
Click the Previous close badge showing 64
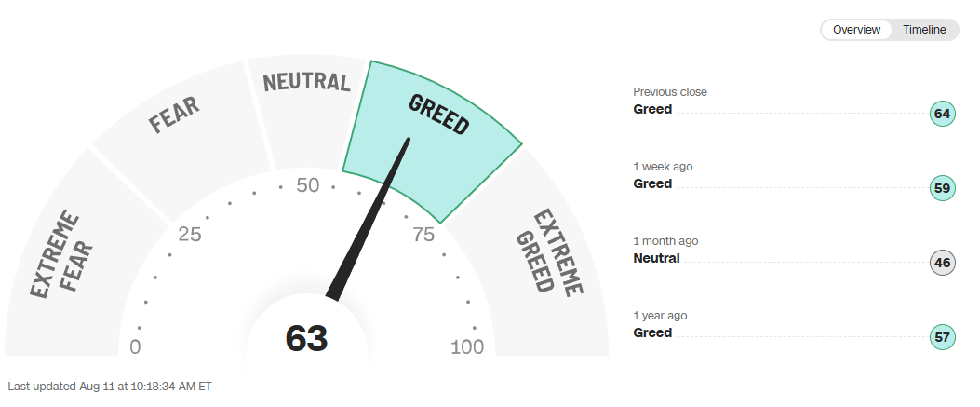click(x=942, y=114)
